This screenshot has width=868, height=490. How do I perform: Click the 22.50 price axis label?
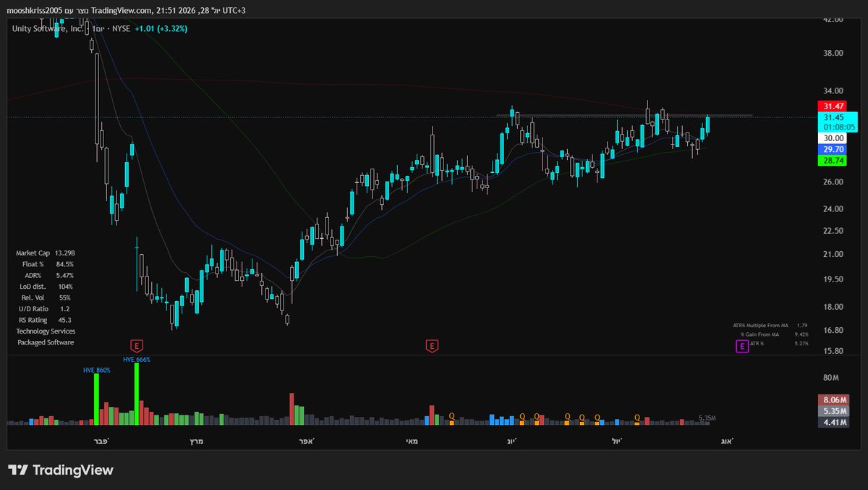coord(833,231)
